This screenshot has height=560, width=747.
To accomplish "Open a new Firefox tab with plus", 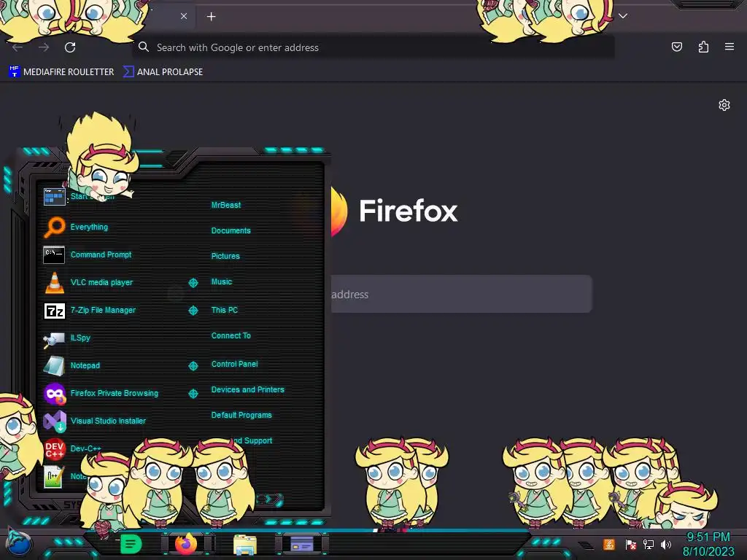I will (211, 17).
